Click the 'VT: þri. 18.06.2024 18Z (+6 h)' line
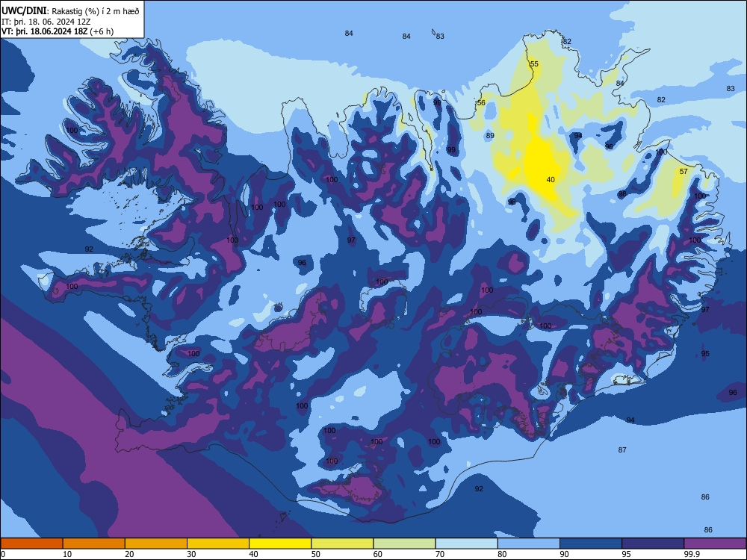 (x=58, y=31)
